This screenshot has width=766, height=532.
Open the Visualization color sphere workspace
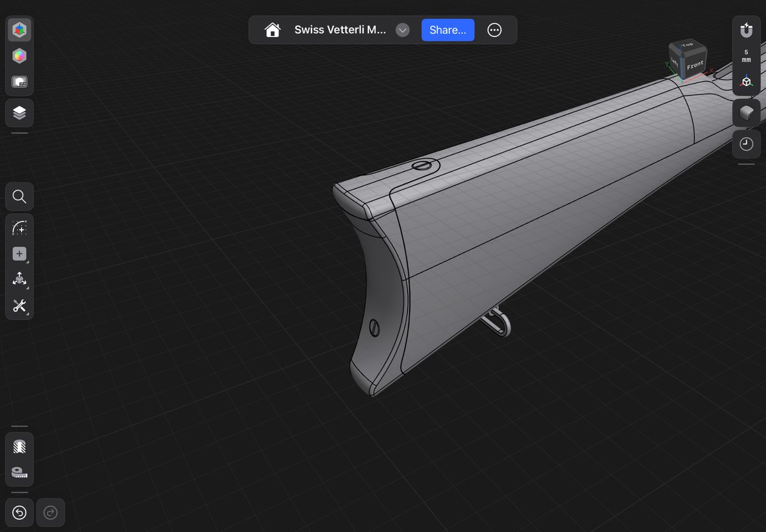[19, 56]
